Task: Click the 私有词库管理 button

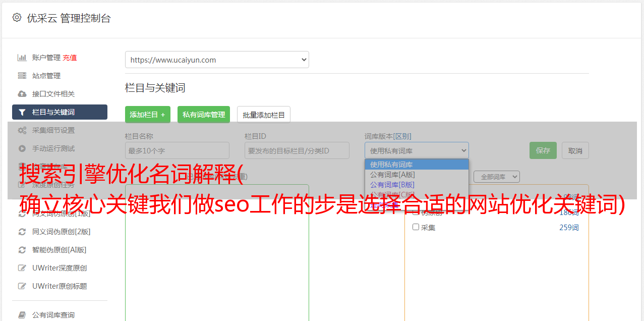Action: click(204, 115)
